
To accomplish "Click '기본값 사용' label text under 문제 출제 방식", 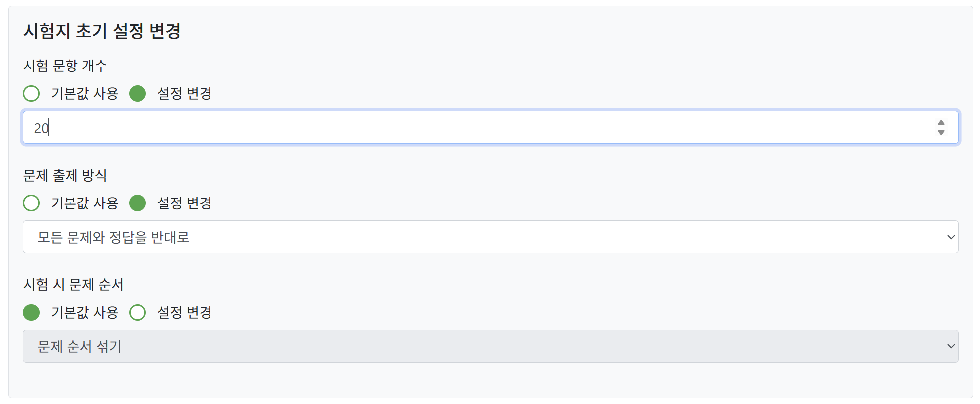I will tap(84, 203).
